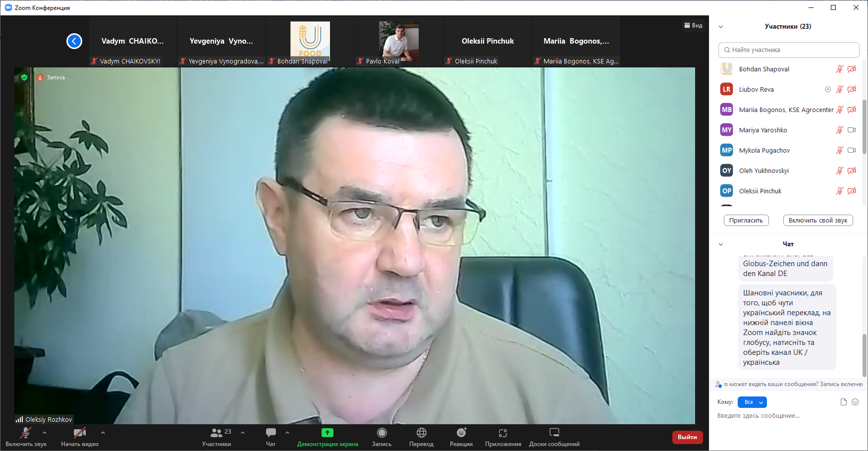Click the Запись record button
This screenshot has height=451, width=868.
tap(381, 437)
